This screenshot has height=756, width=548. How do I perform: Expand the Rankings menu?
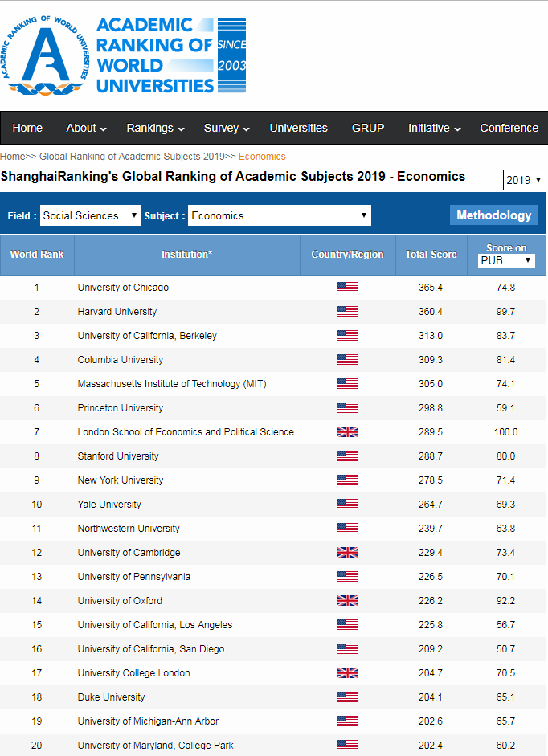tap(155, 129)
